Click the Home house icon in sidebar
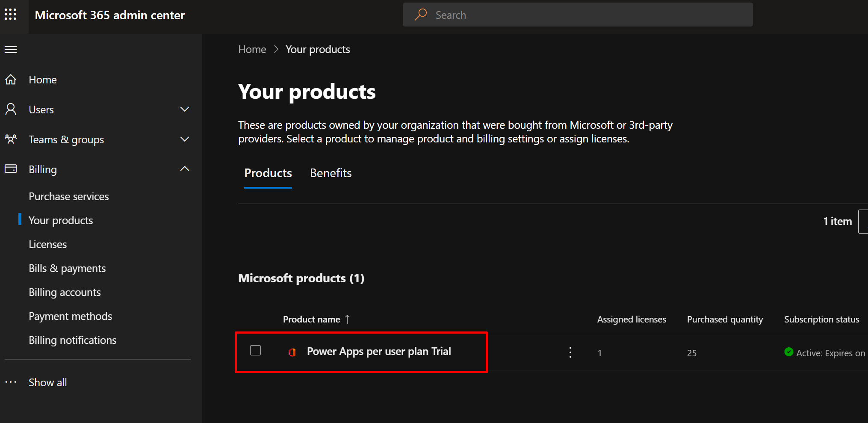This screenshot has height=423, width=868. pos(11,80)
